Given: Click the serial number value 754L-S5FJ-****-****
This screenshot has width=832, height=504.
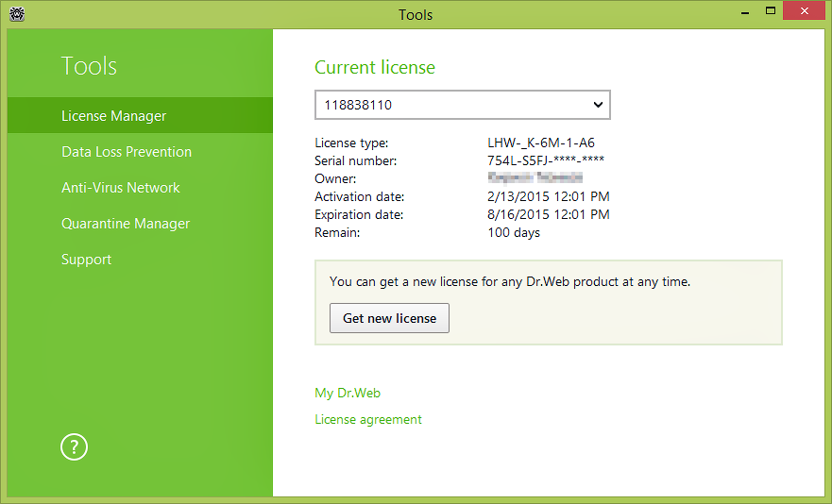Looking at the screenshot, I should point(546,160).
